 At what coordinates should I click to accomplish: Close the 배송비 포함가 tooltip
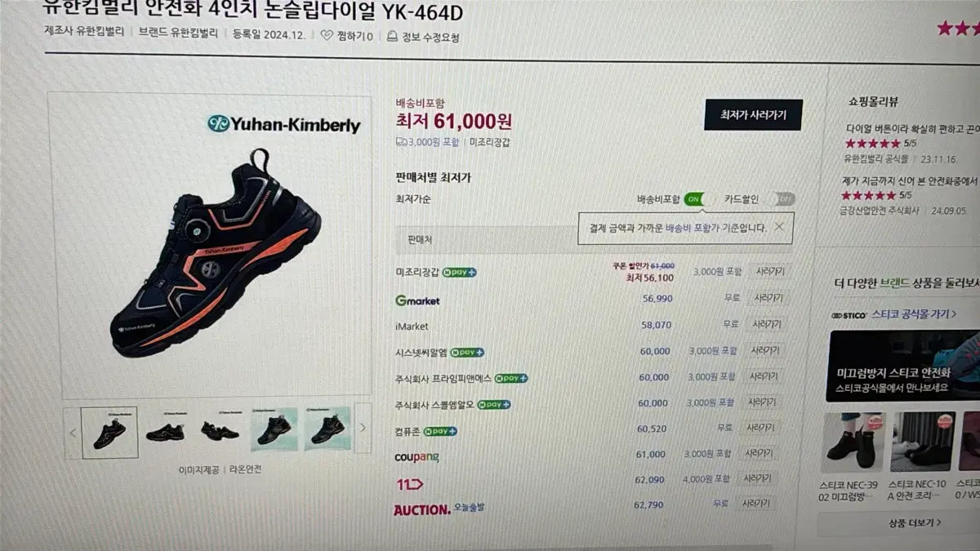[x=779, y=227]
